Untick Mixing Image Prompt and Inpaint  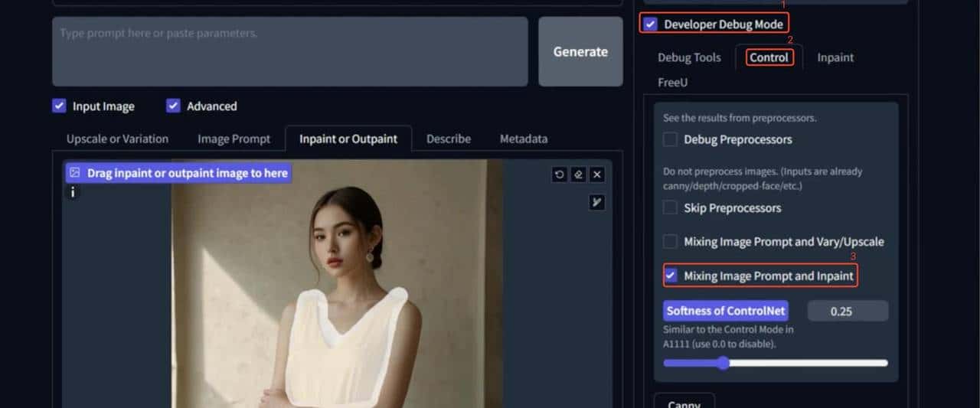[671, 276]
